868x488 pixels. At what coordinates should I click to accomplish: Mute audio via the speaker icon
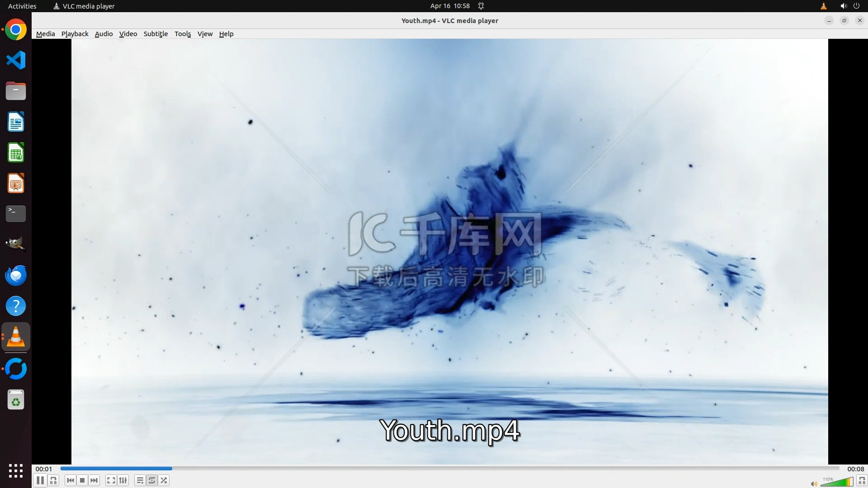814,483
